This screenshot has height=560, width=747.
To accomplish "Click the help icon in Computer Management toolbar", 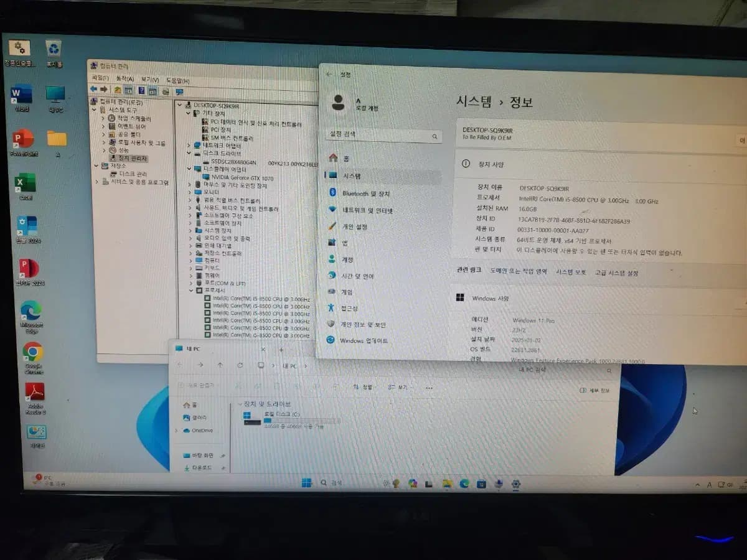I will 141,91.
